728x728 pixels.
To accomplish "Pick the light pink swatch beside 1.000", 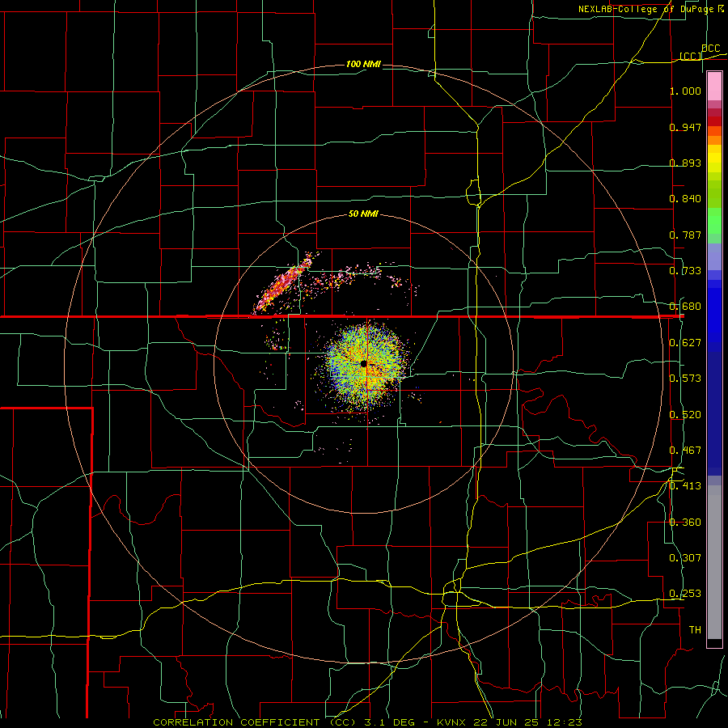I will pyautogui.click(x=714, y=87).
